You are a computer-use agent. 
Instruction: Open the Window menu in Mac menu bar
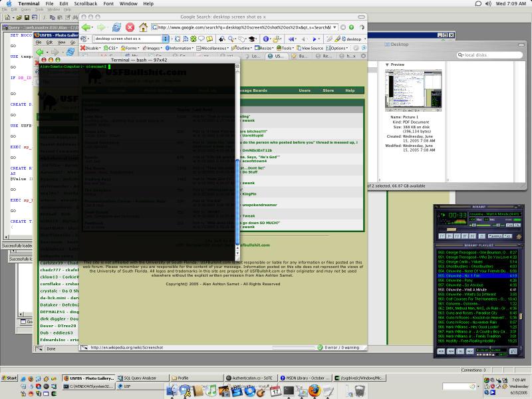coord(128,4)
